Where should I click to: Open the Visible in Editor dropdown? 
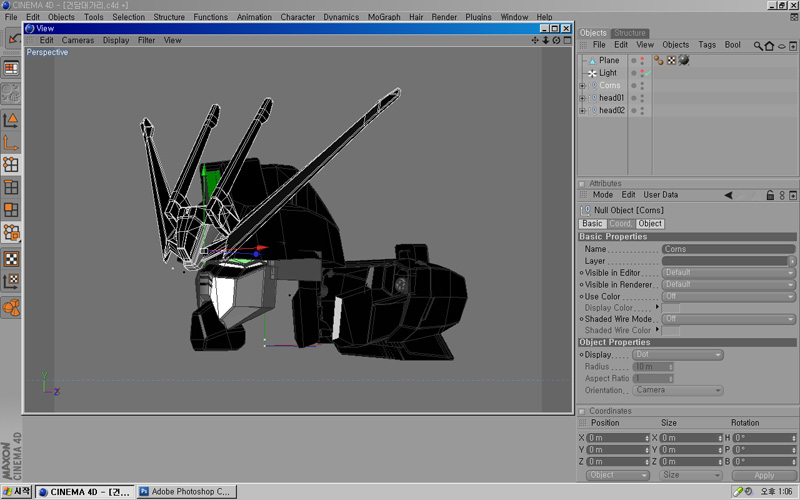(x=729, y=273)
